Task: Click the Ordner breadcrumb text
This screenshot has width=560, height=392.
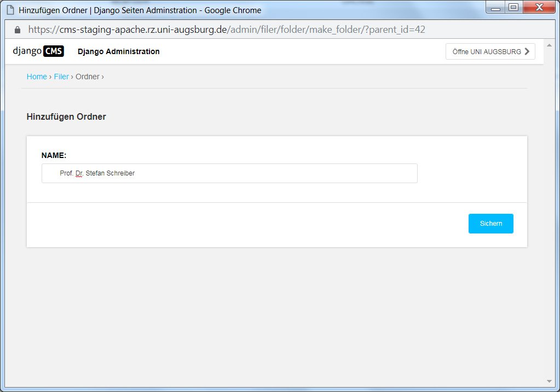Action: click(88, 77)
